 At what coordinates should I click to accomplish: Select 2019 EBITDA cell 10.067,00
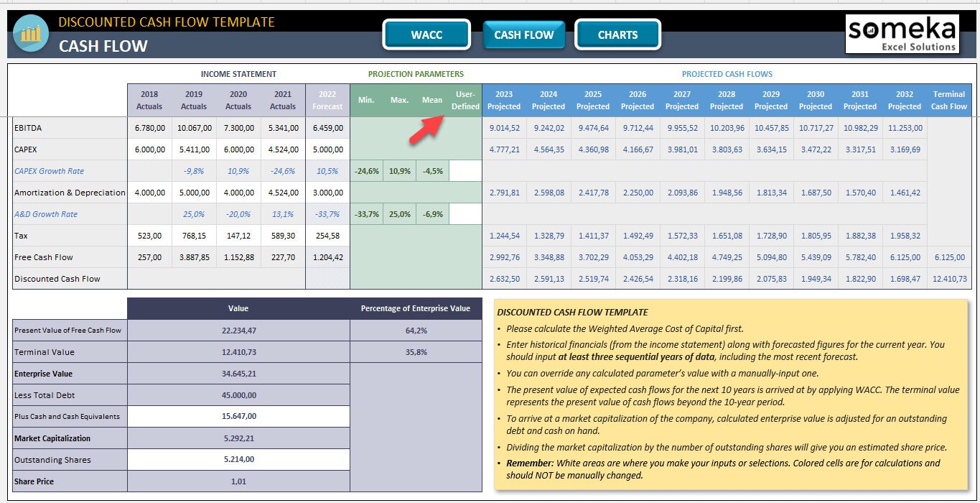[x=194, y=128]
